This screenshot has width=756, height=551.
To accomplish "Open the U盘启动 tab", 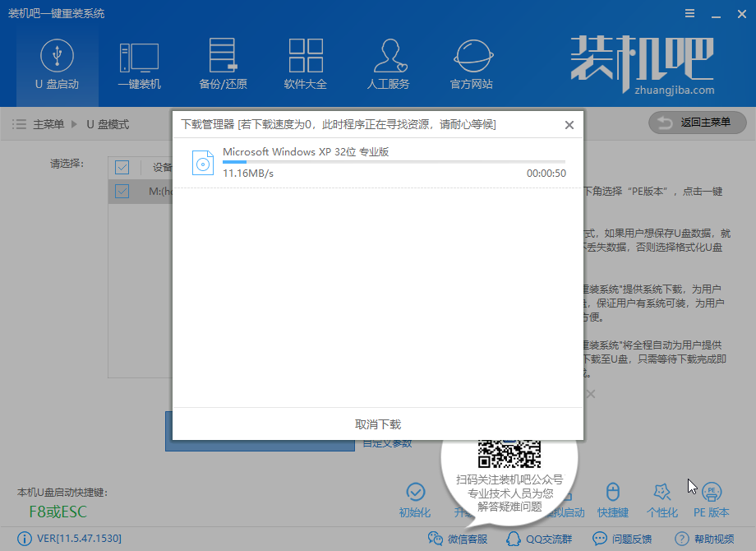I will [x=57, y=64].
